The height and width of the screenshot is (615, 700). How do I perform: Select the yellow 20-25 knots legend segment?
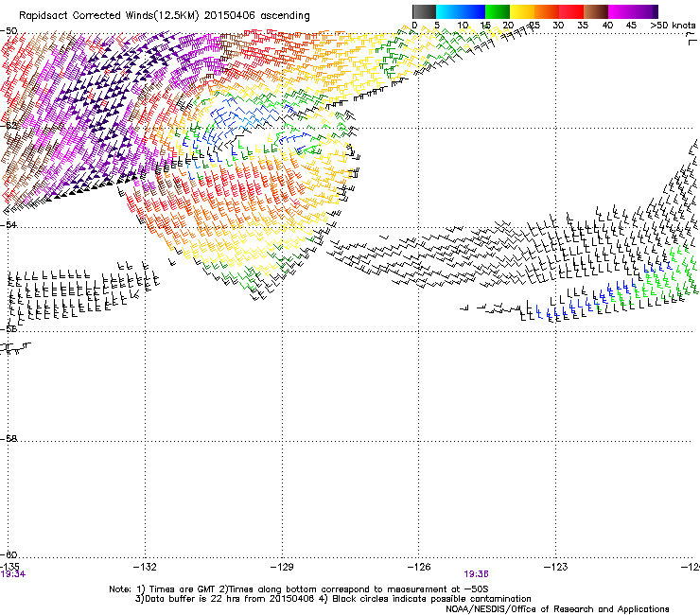pos(522,11)
